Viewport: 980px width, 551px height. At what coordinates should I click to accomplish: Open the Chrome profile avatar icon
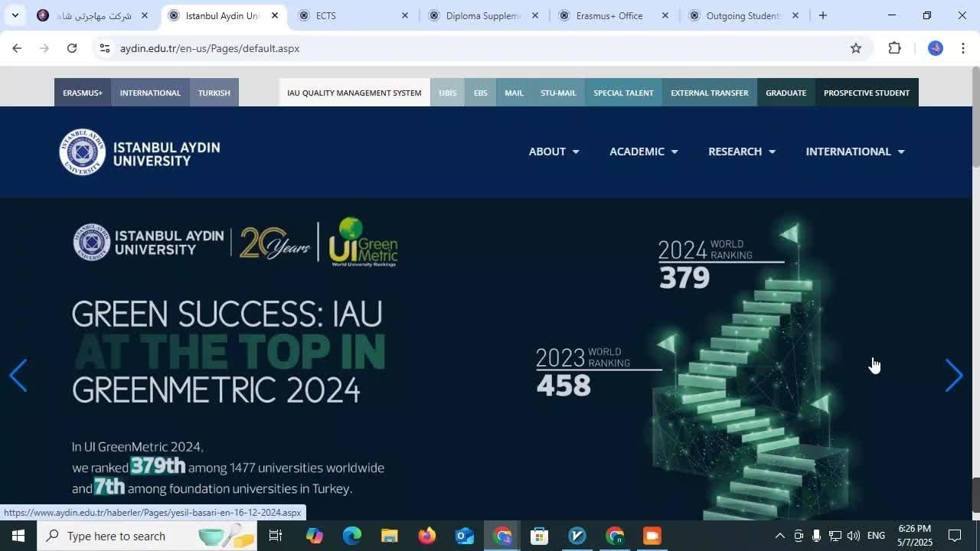tap(935, 48)
